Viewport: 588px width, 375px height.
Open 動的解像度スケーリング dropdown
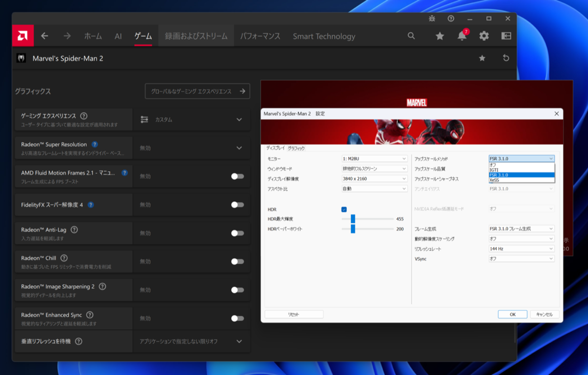click(x=521, y=239)
